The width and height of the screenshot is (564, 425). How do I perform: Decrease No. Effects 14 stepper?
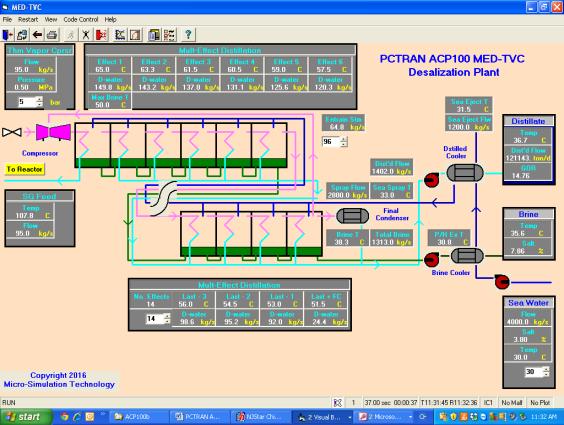[167, 321]
